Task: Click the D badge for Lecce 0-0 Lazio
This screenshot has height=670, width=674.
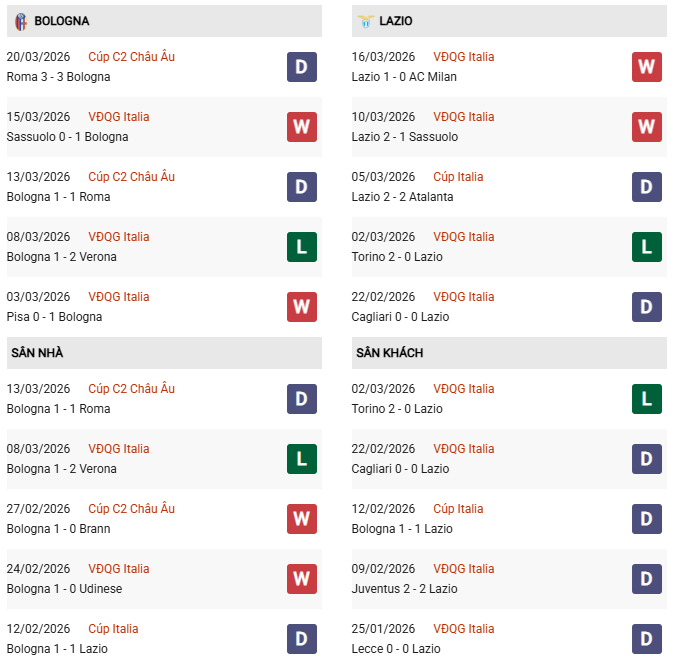Action: coord(647,639)
